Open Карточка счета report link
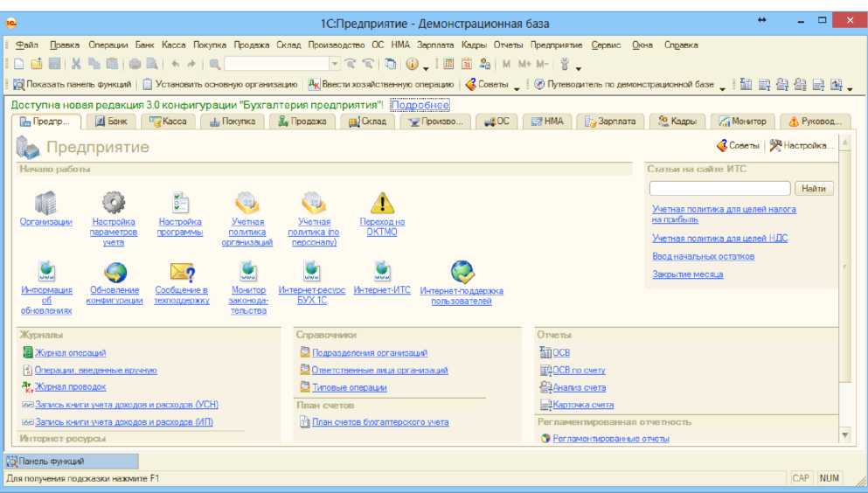The height and width of the screenshot is (493, 868). tap(583, 405)
